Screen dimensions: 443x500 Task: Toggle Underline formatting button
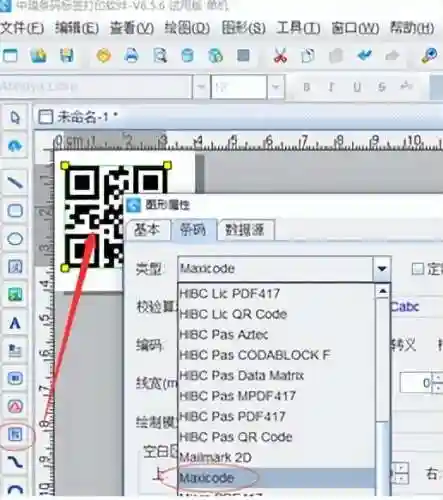click(x=357, y=87)
